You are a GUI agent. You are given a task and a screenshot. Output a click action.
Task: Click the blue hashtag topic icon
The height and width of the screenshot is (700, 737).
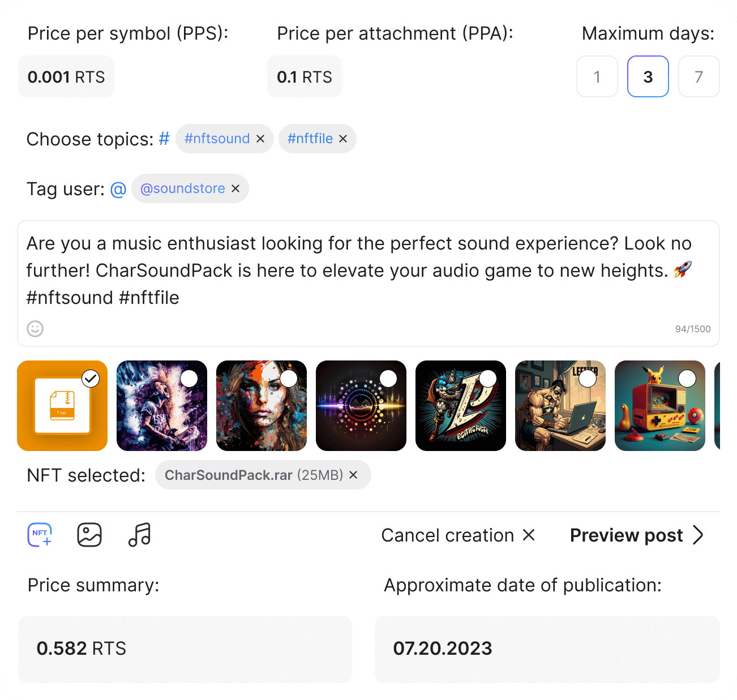pyautogui.click(x=164, y=139)
